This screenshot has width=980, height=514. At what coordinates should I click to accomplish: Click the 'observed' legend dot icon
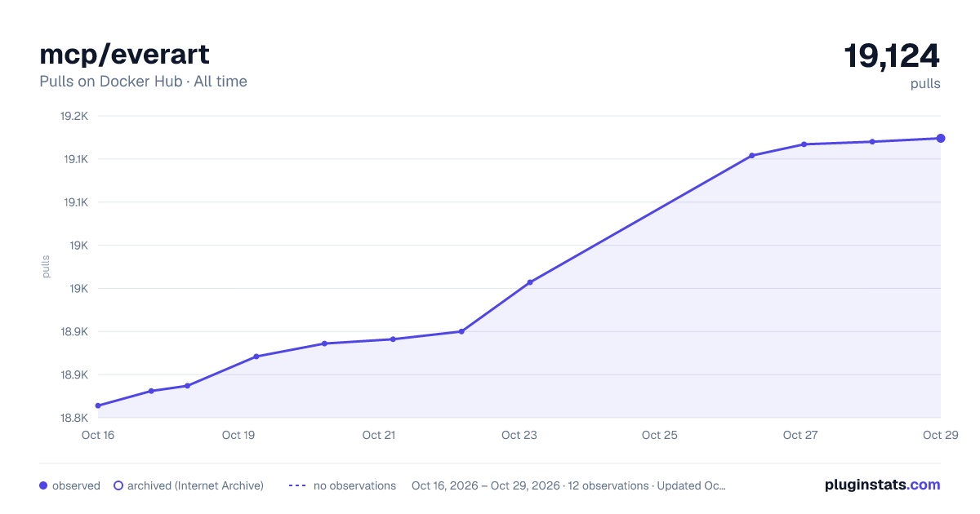pos(43,485)
